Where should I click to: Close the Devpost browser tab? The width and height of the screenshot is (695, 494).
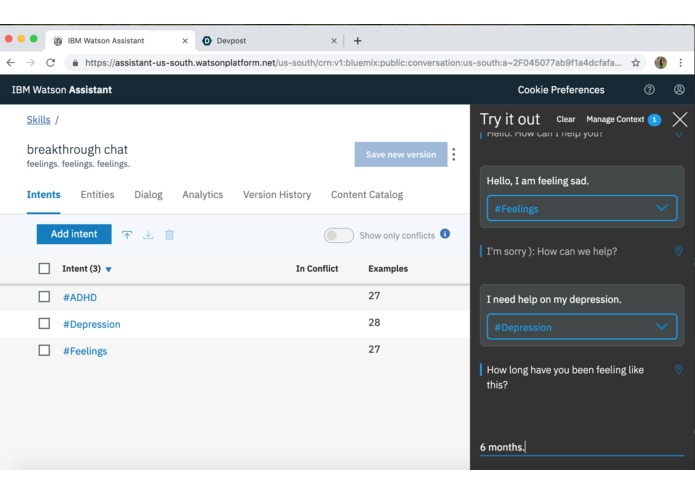pyautogui.click(x=334, y=41)
